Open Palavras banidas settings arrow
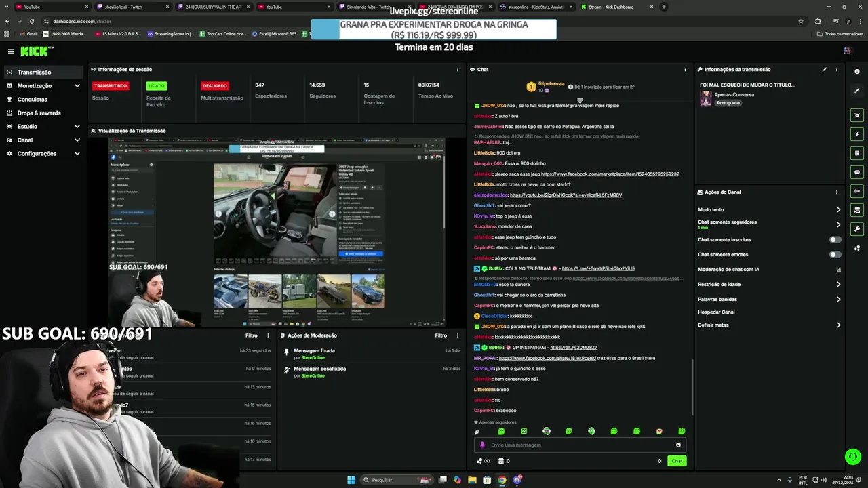868x488 pixels. pyautogui.click(x=838, y=299)
